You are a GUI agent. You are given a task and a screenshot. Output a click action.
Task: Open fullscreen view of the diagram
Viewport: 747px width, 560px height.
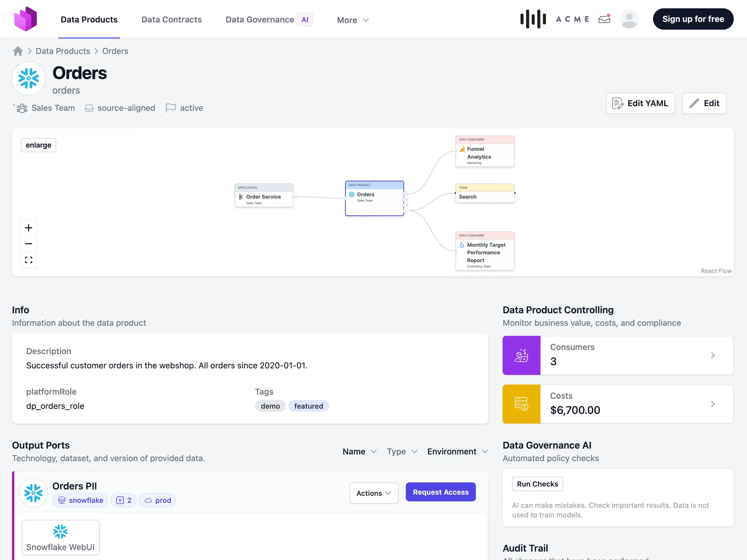tap(28, 260)
